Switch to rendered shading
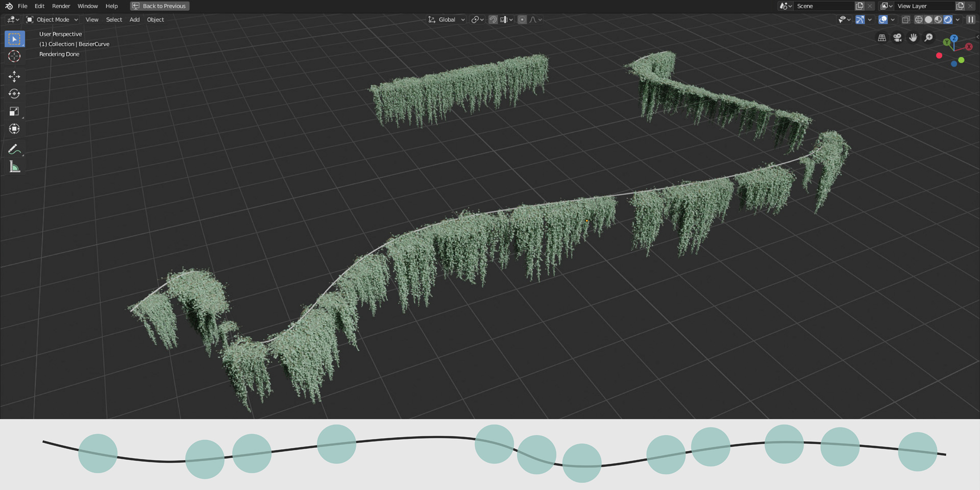Image resolution: width=980 pixels, height=490 pixels. (x=948, y=20)
